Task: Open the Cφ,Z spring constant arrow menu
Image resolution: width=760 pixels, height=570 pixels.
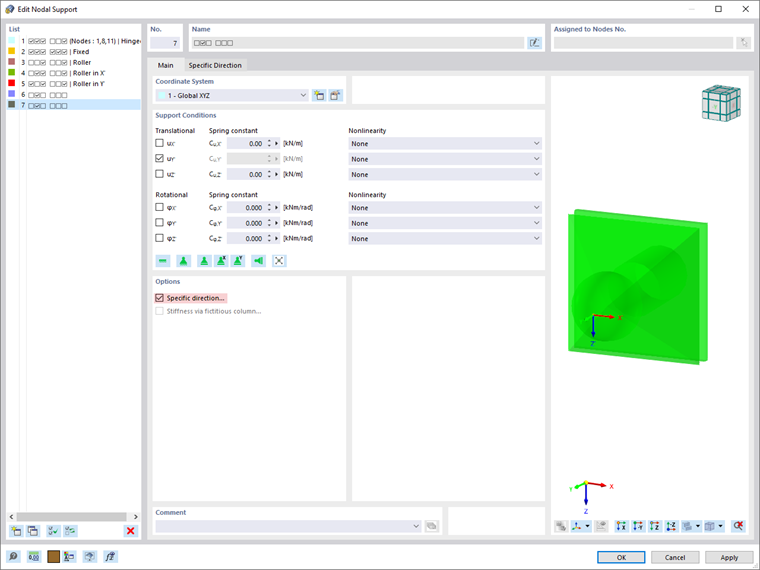Action: pyautogui.click(x=277, y=238)
